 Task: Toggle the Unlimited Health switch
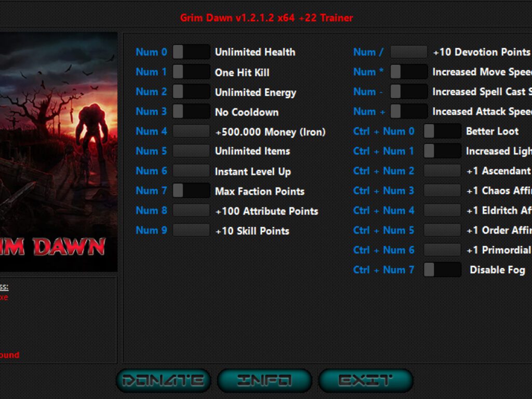point(191,52)
